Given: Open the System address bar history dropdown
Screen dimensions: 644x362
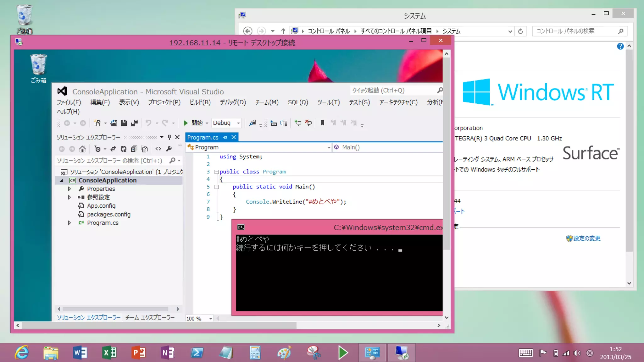Looking at the screenshot, I should click(510, 31).
